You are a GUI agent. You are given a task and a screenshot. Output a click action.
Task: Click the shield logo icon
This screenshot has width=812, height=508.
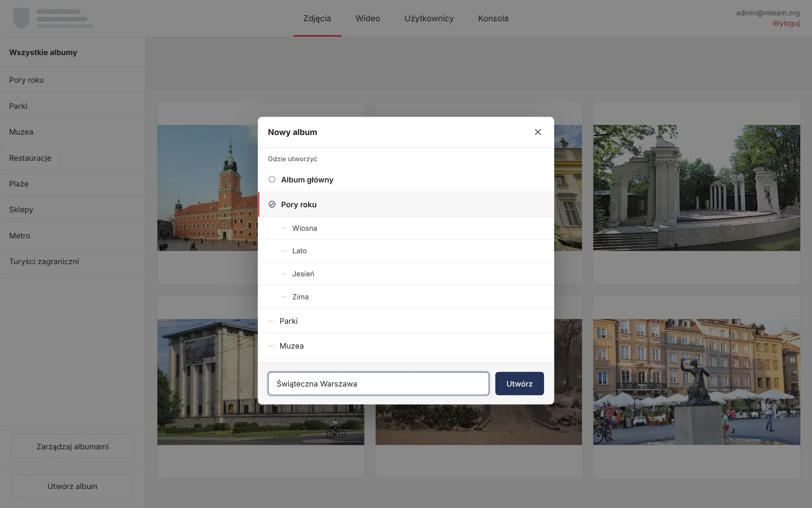coord(21,18)
